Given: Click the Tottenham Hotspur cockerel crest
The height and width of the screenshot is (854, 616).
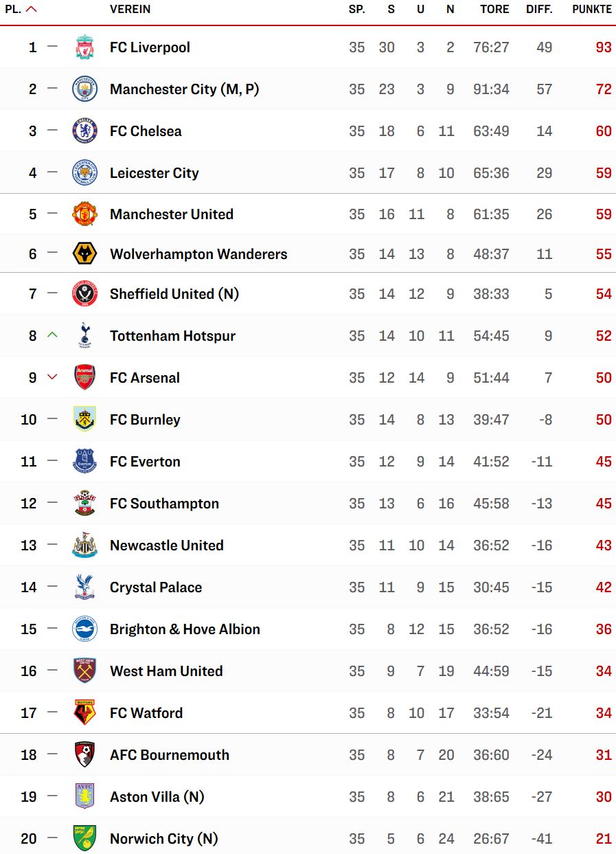Looking at the screenshot, I should tap(84, 336).
